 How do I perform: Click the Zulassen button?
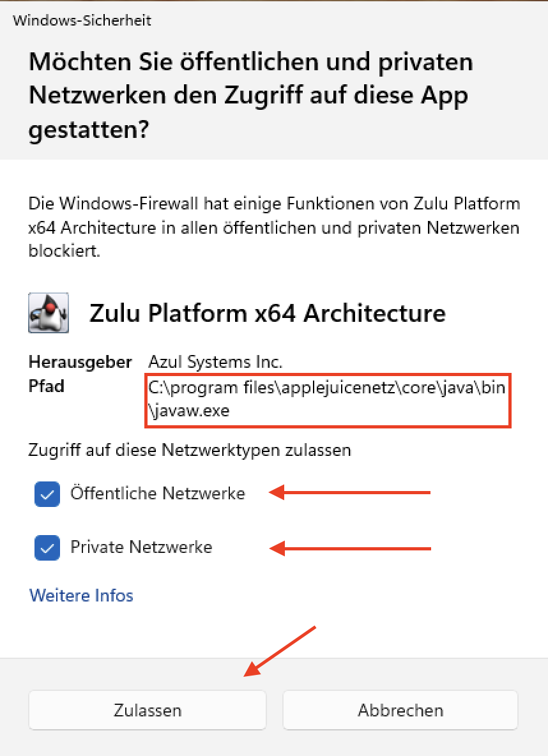148,710
